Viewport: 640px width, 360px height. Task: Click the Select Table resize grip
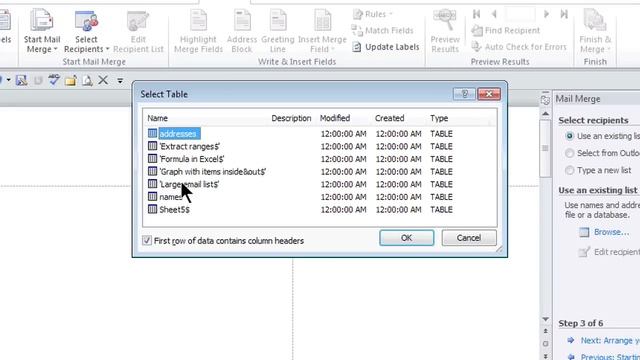coord(500,249)
